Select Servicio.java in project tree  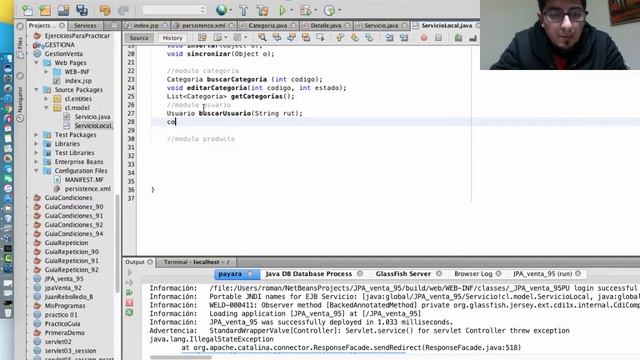point(92,117)
